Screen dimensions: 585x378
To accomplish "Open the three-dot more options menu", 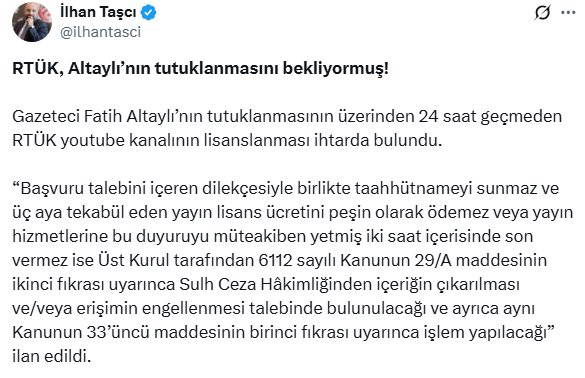I will point(568,13).
